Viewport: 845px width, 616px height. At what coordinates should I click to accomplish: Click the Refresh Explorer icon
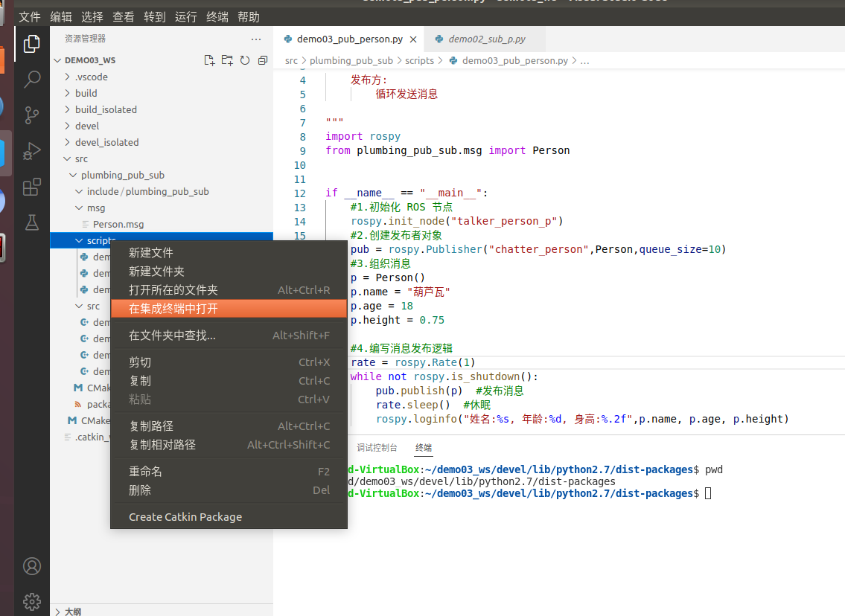245,60
